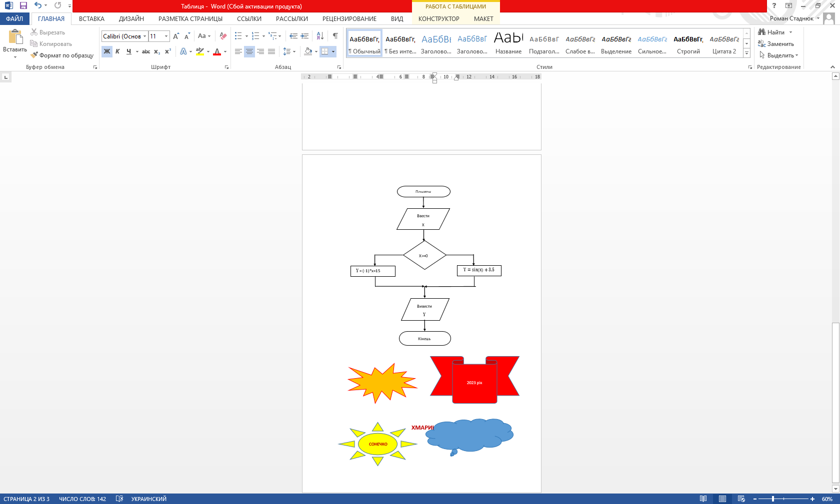Open the ФАЙЛ menu
Image resolution: width=840 pixels, height=504 pixels.
(x=14, y=19)
